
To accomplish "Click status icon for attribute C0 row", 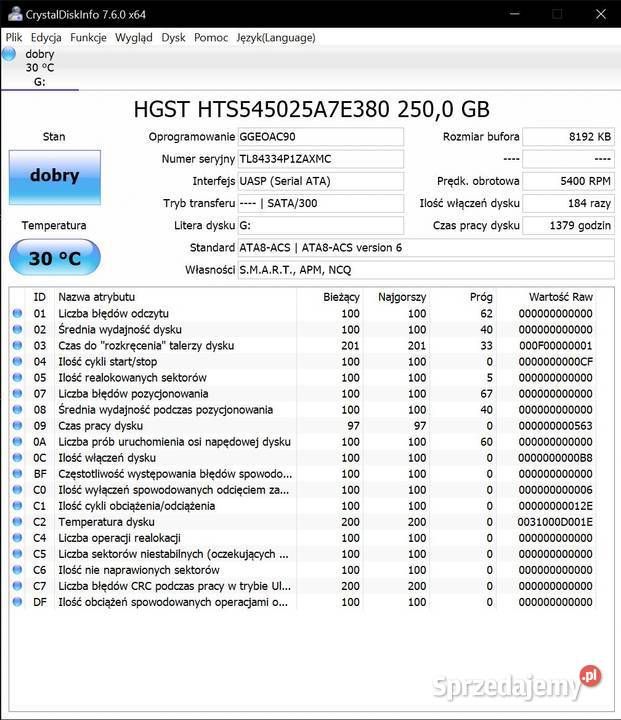I will (x=17, y=490).
